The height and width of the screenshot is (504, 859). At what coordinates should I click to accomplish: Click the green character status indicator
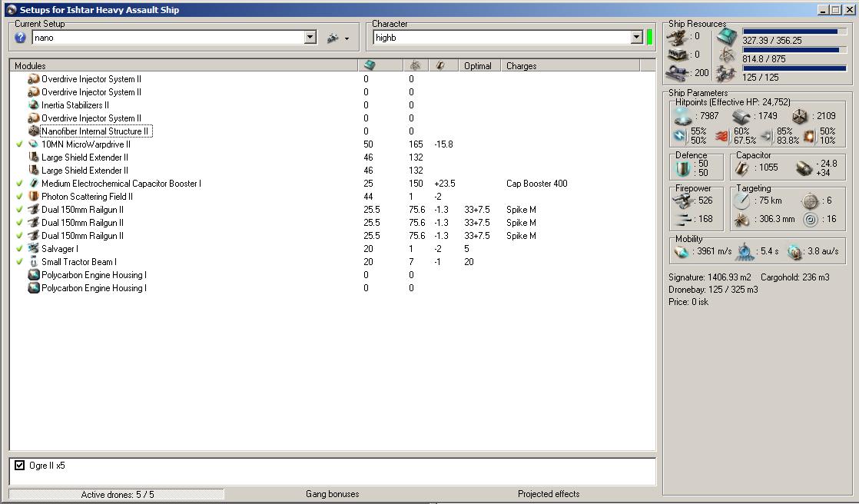[650, 37]
